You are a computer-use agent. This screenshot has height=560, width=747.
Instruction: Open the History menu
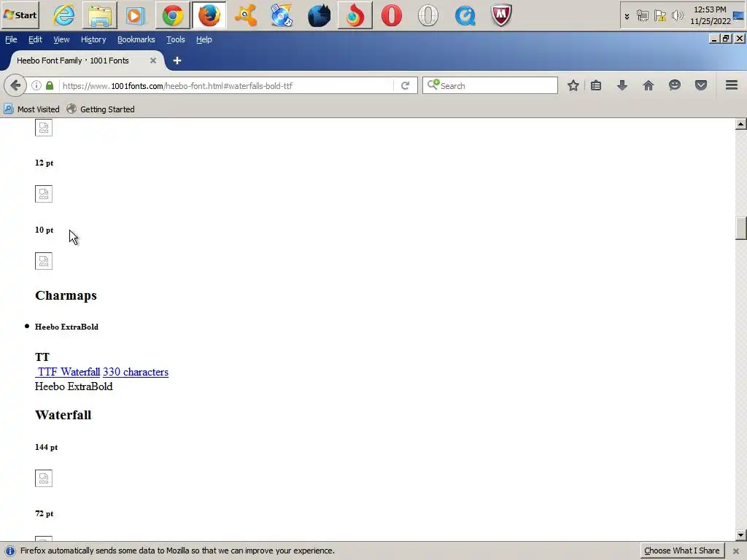click(93, 39)
